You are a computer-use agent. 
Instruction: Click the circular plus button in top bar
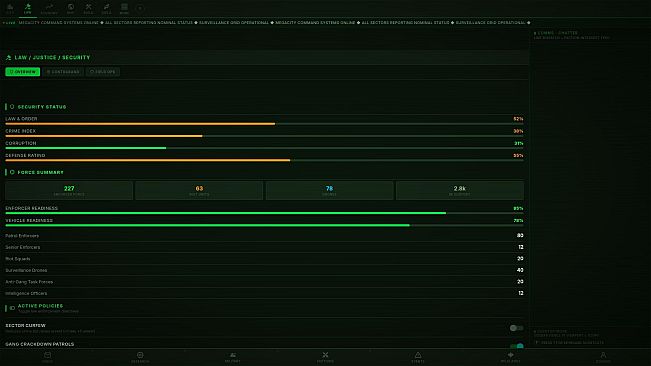coord(140,8)
